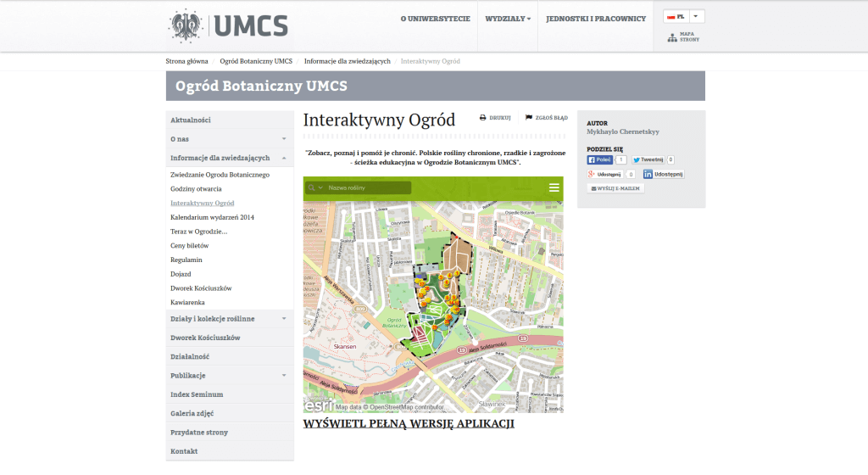This screenshot has height=475, width=868.
Task: Open O Uniwersytecie menu item
Action: point(435,19)
